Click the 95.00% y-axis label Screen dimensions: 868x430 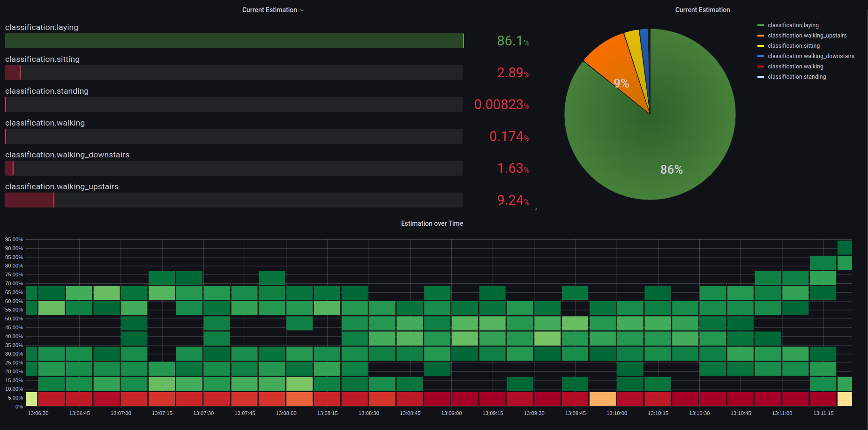(14, 239)
